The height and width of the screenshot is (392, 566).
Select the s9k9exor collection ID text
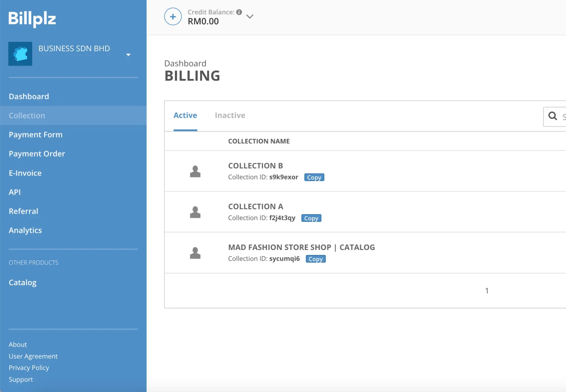[x=284, y=177]
